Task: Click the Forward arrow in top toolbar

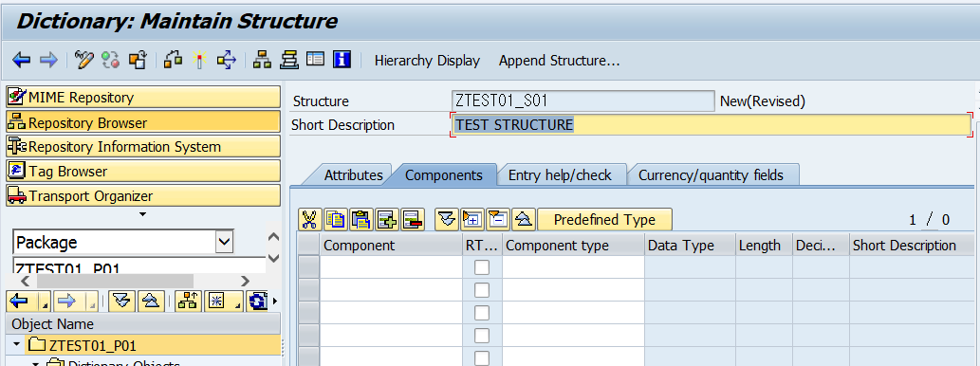Action: [x=48, y=60]
